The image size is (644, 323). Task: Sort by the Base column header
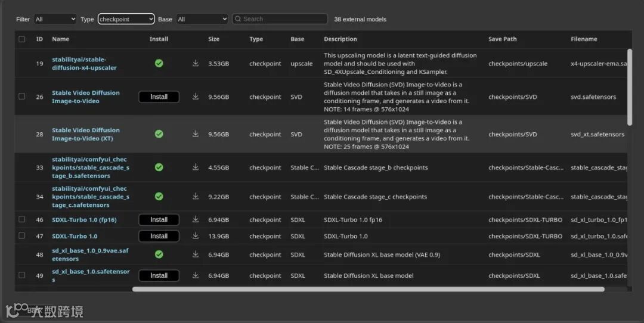(x=298, y=39)
